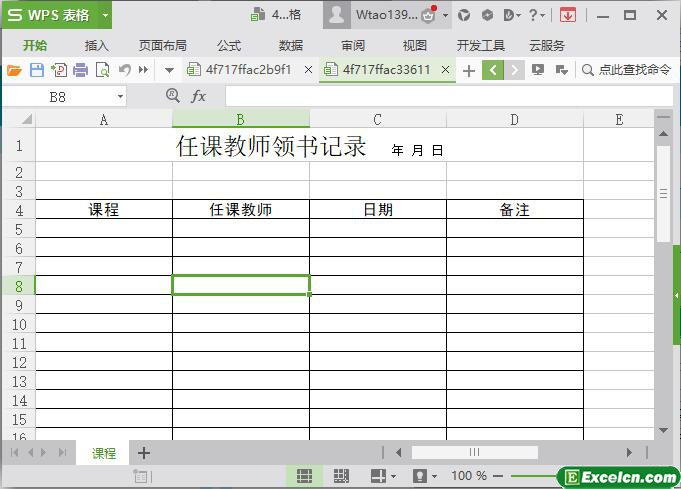Open the WPS 表格 application menu dropdown

click(x=105, y=15)
